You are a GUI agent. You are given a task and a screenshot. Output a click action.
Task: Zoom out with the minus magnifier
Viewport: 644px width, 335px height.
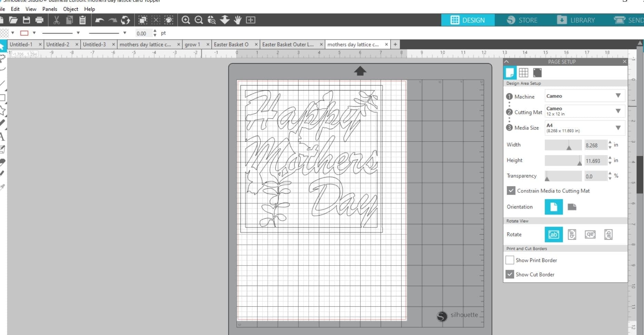[x=199, y=20]
